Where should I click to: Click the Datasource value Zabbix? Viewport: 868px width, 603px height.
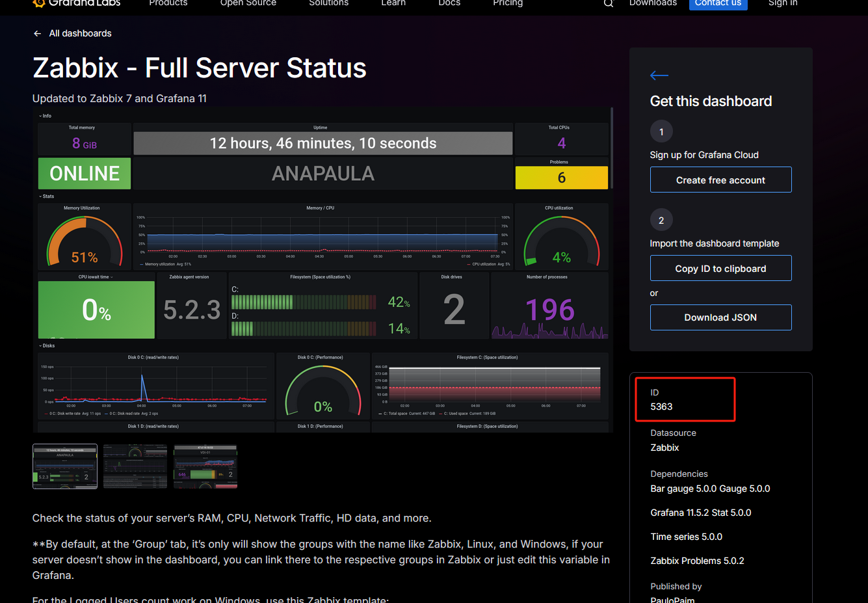point(664,448)
